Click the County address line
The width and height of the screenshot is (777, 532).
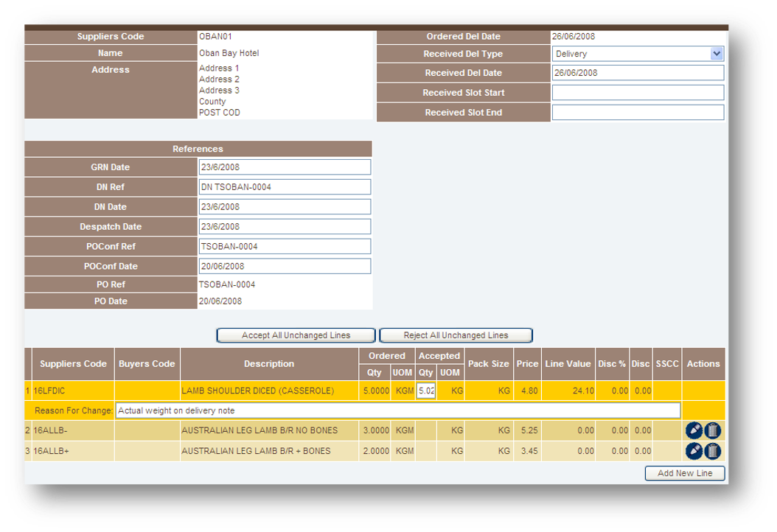pyautogui.click(x=212, y=102)
